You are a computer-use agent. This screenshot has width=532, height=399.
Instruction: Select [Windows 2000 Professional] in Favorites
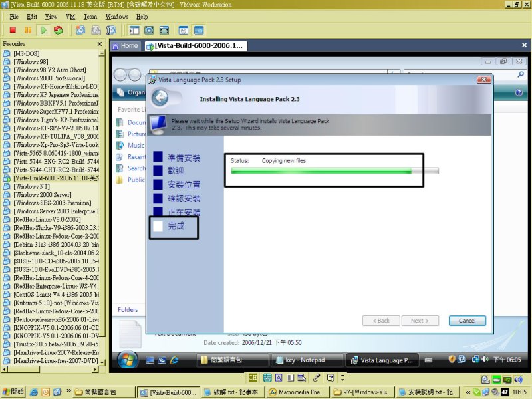tap(49, 78)
